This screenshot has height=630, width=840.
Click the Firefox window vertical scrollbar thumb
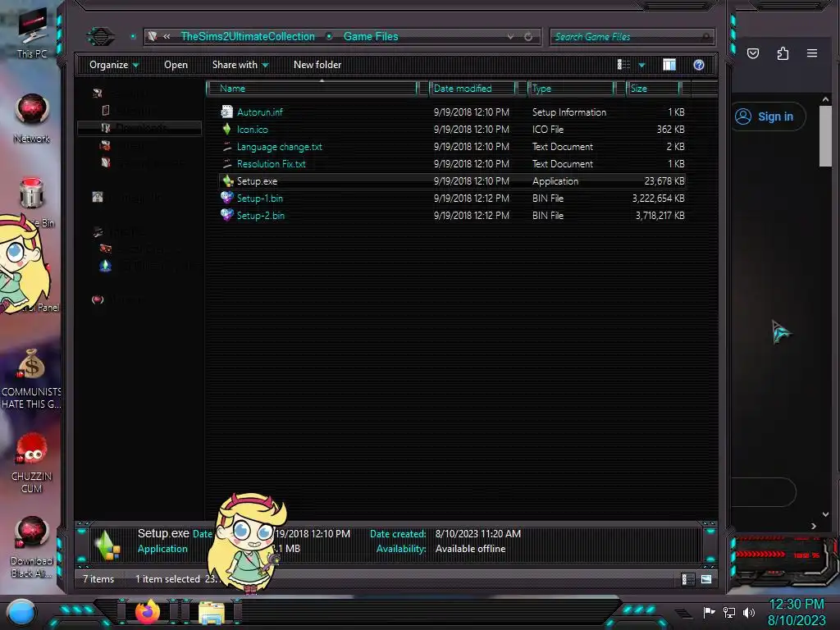click(825, 136)
